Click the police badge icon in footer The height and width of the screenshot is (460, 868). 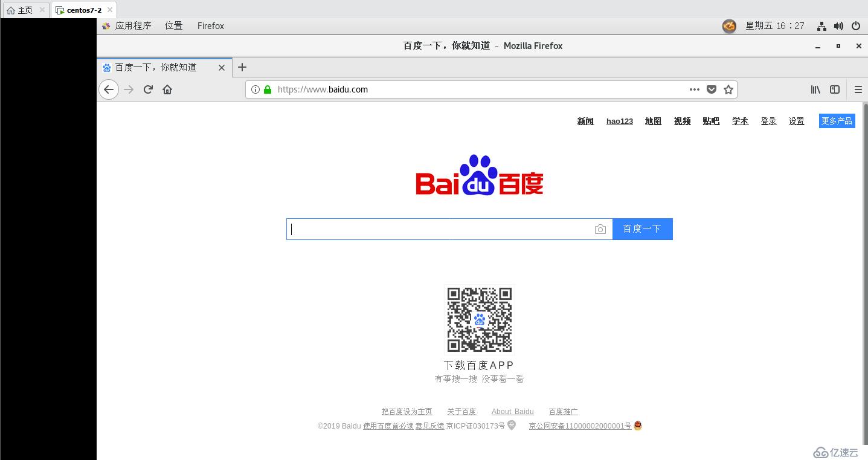(638, 426)
